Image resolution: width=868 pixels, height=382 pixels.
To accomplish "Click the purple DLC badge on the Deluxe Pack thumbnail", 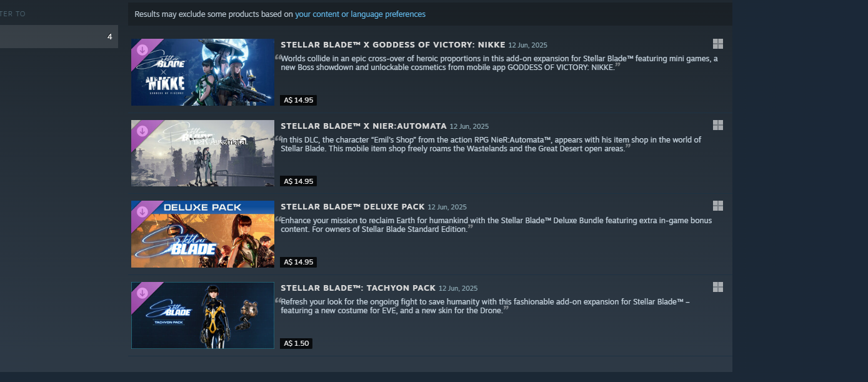I will click(x=142, y=211).
